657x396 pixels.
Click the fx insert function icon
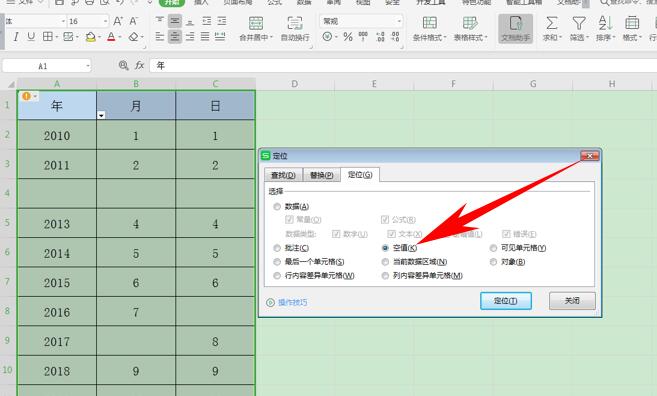pyautogui.click(x=140, y=65)
